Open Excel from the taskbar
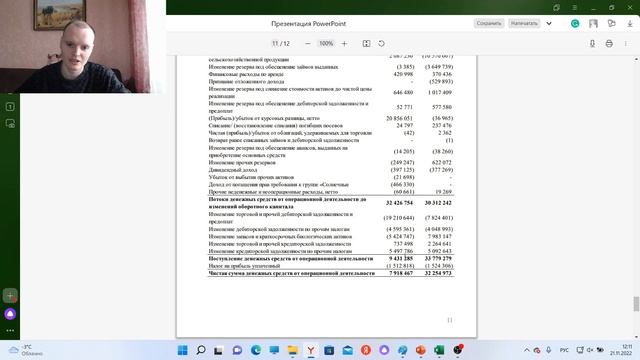Viewport: 640px width, 360px height. pyautogui.click(x=439, y=350)
